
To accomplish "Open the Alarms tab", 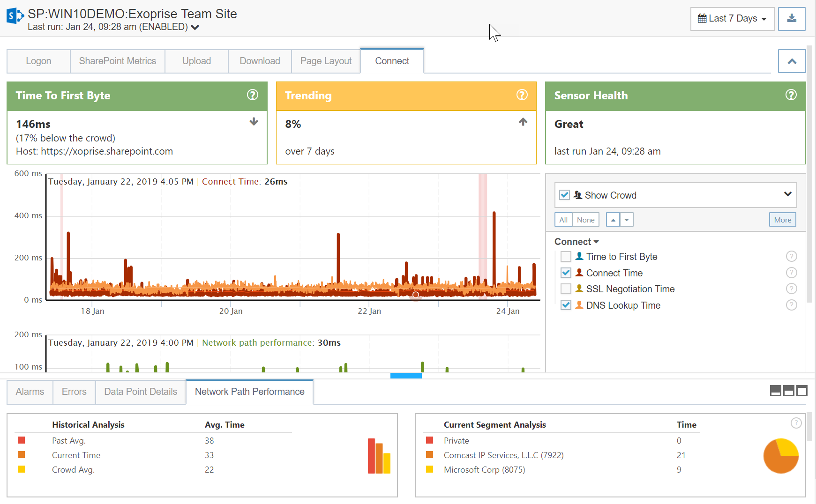I will click(x=30, y=392).
